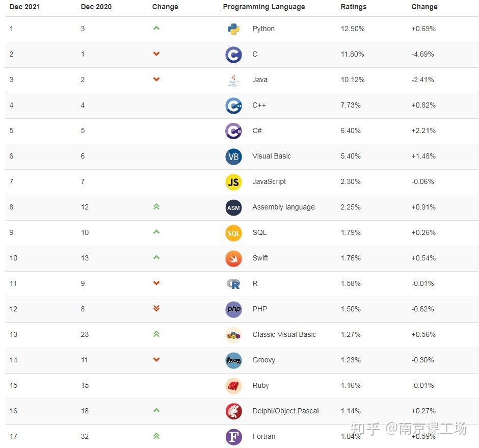This screenshot has height=448, width=479.
Task: Click the orange Swift logo icon
Action: tap(234, 258)
